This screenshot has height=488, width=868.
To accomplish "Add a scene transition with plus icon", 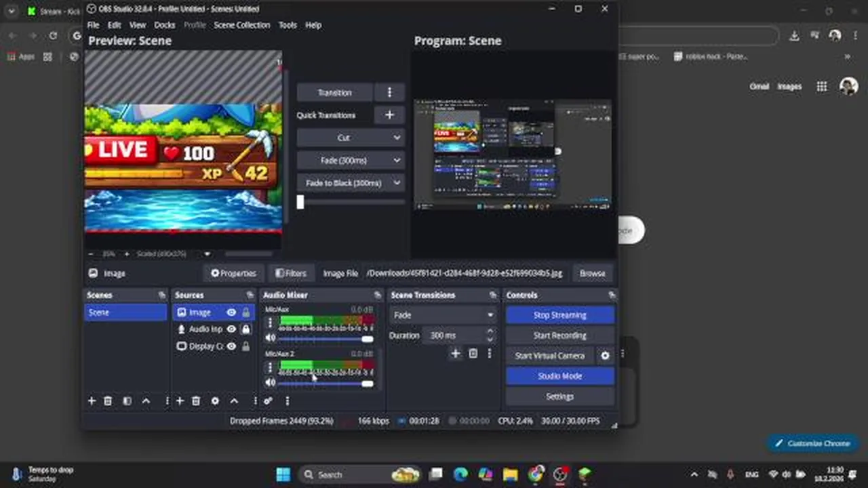I will (456, 353).
